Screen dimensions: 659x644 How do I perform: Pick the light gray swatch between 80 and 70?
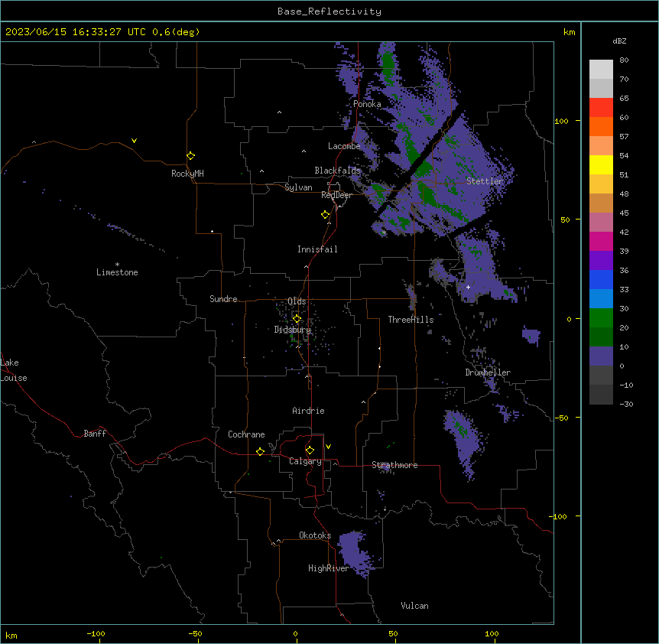click(x=601, y=70)
